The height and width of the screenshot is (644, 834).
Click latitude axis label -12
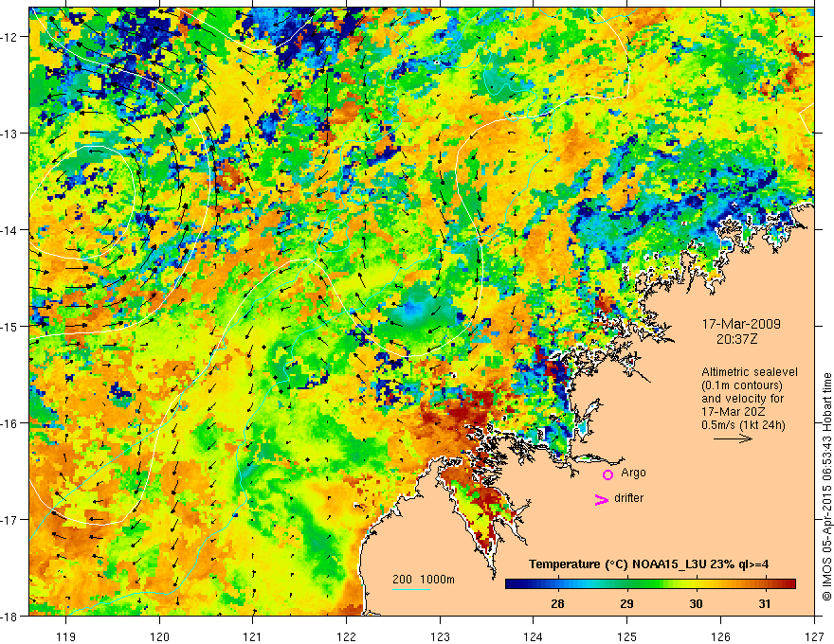click(10, 37)
